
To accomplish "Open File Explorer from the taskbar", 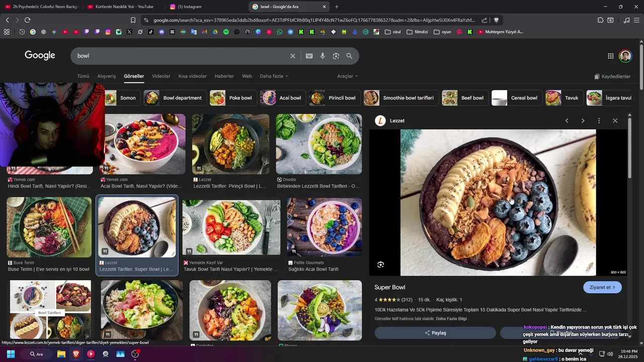I will 61,354.
